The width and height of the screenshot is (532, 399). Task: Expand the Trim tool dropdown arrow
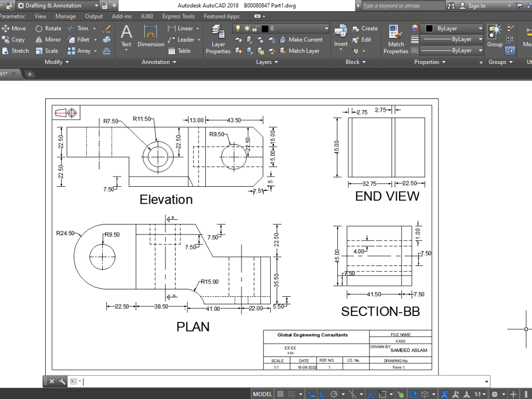coord(94,28)
